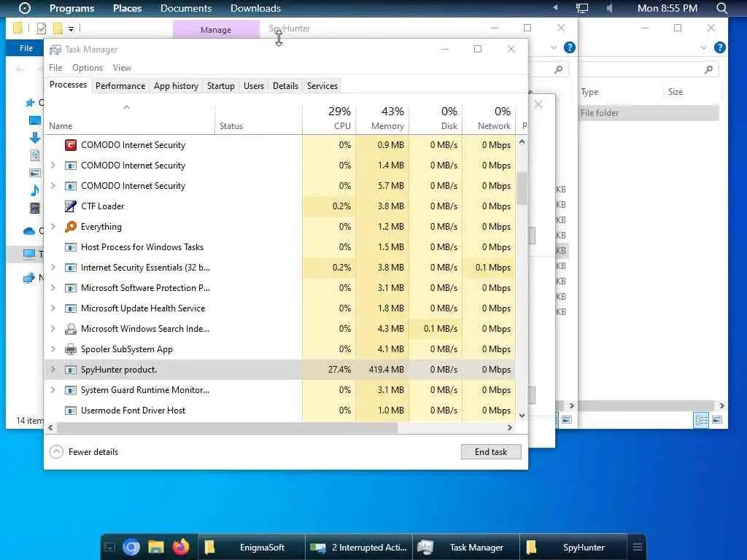
Task: Click vertical scrollbar down arrow in process list
Action: 522,416
